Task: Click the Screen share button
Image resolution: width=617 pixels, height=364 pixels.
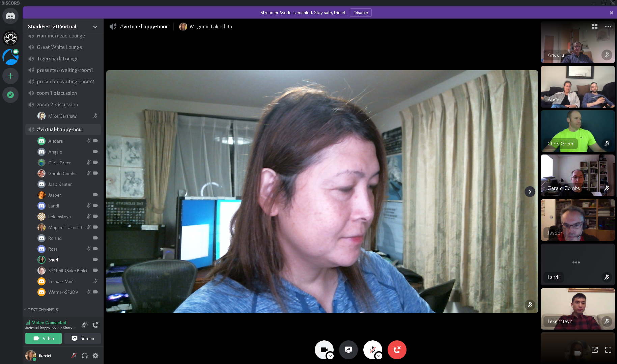Action: pyautogui.click(x=83, y=338)
